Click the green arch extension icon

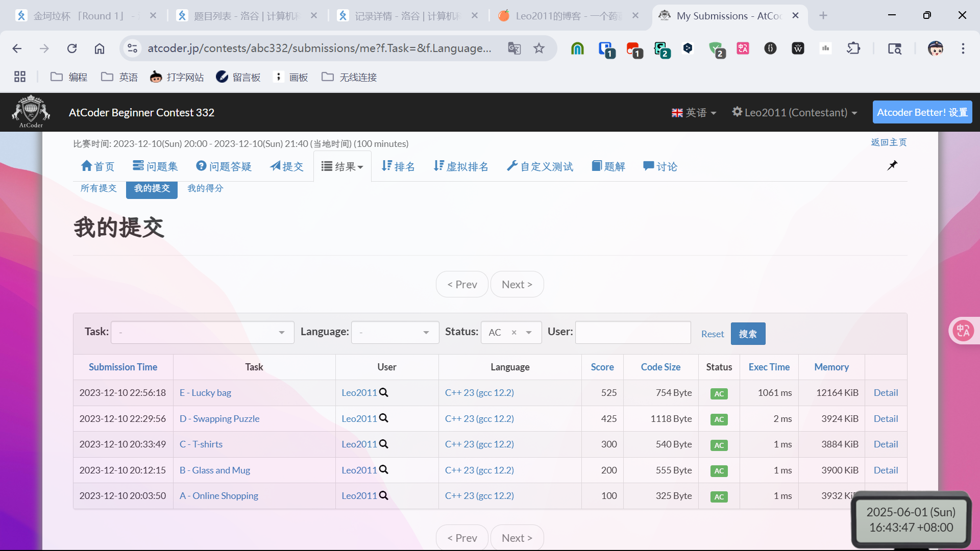(x=577, y=48)
